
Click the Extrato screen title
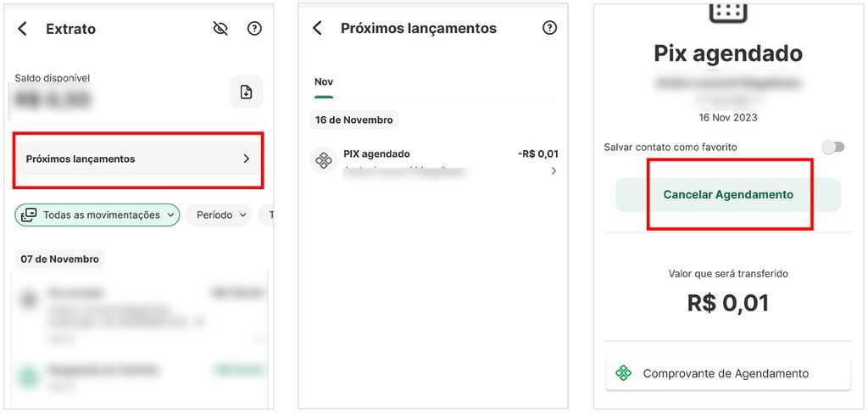pos(71,29)
